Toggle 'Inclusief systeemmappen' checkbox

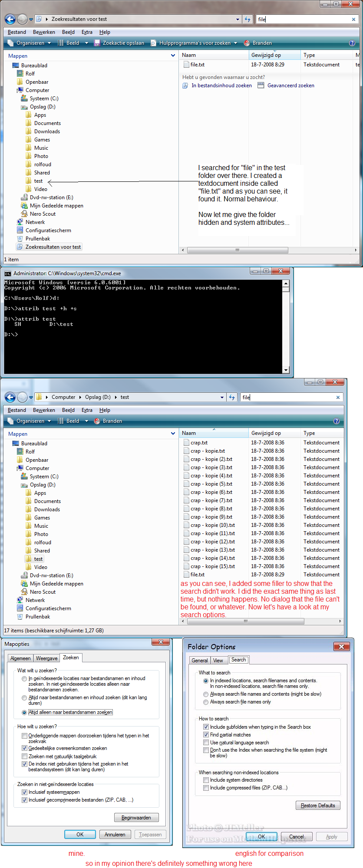(25, 792)
